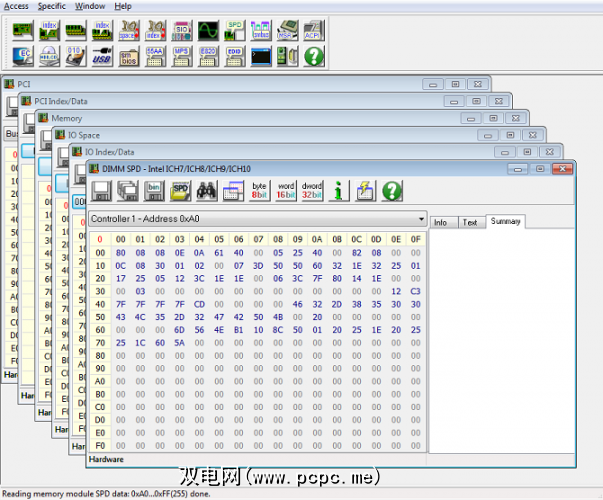Open the Specific menu
This screenshot has height=500, width=603.
pyautogui.click(x=52, y=6)
